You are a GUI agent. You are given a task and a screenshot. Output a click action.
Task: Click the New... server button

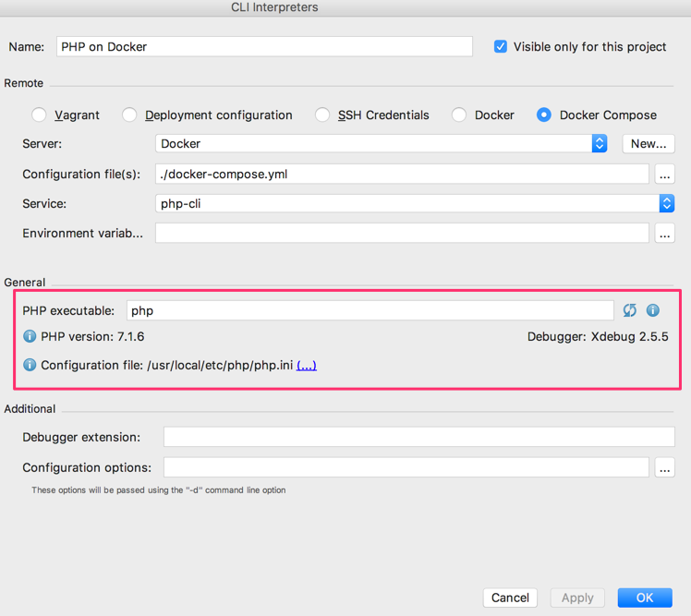coord(649,144)
